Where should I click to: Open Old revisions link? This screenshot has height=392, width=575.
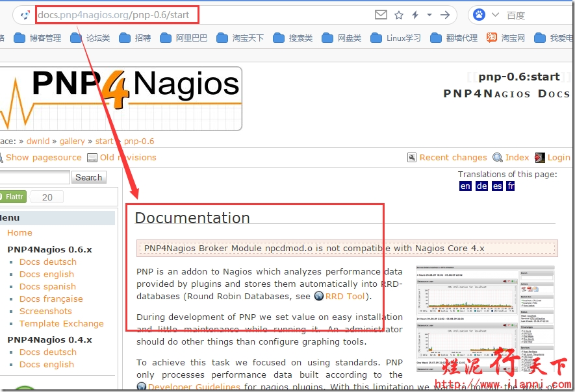point(128,157)
